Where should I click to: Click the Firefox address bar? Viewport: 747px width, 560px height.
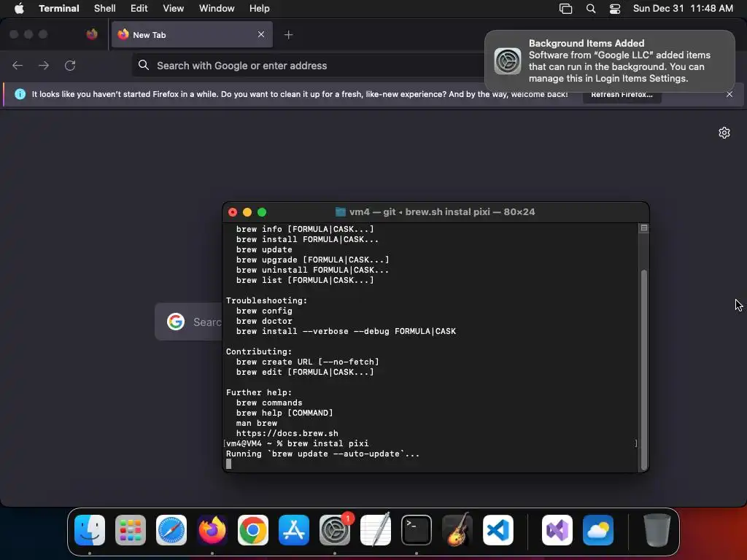(x=308, y=65)
